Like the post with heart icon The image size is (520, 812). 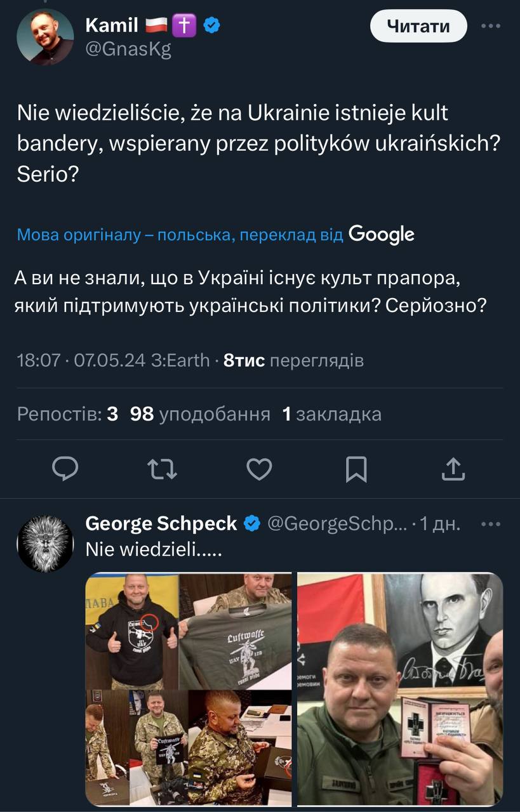[259, 469]
